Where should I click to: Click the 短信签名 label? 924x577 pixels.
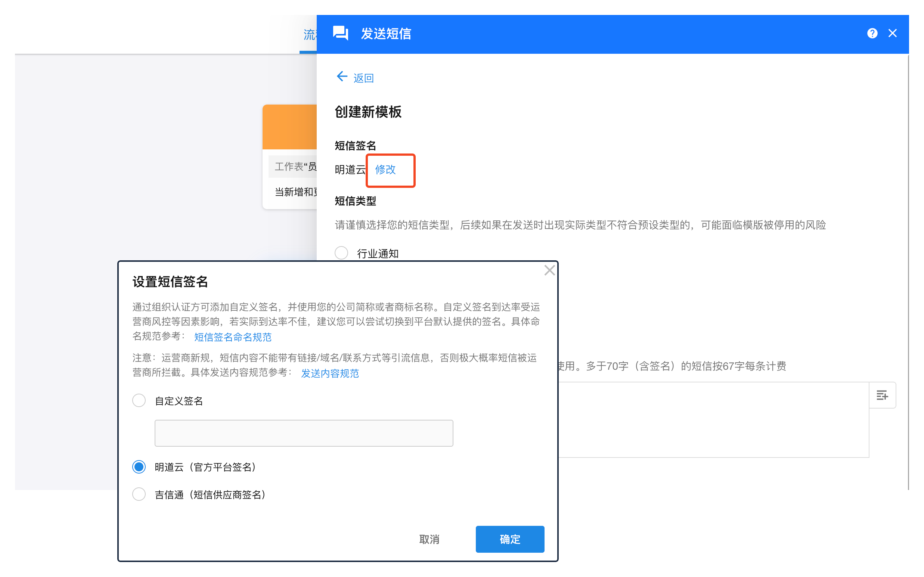click(x=355, y=146)
